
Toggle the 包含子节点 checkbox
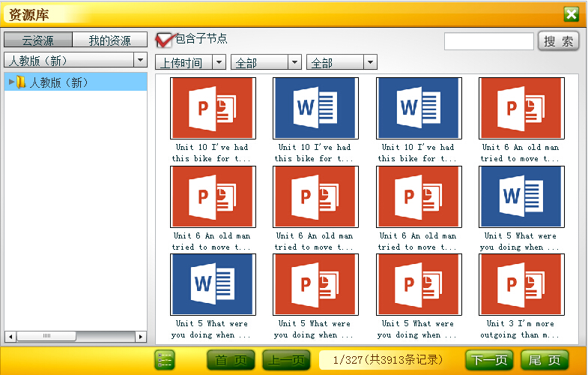tap(163, 39)
